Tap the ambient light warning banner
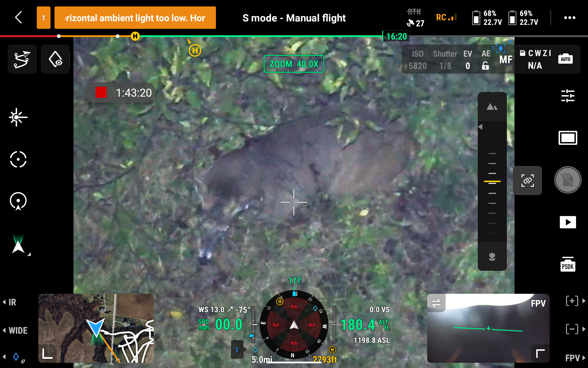The image size is (588, 368). [135, 18]
